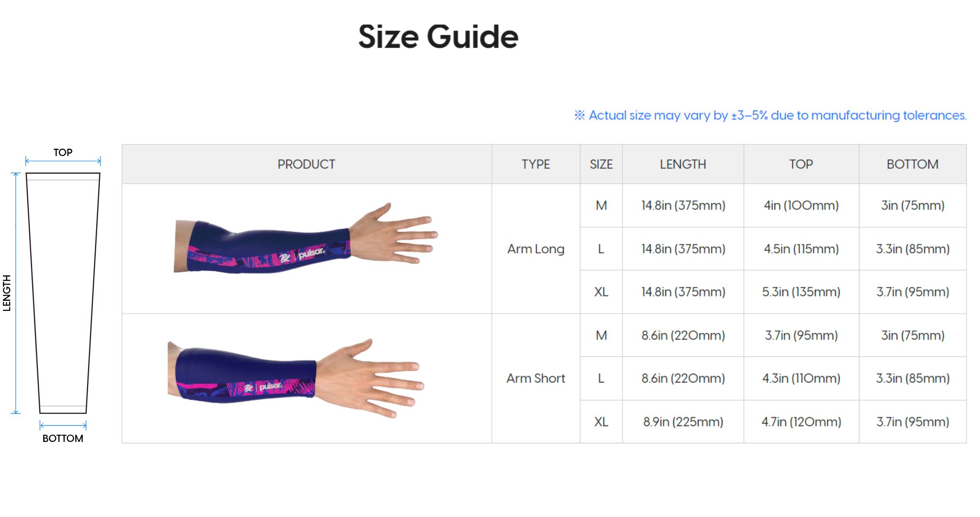Click the vertical LENGTH label beside the diagram
The height and width of the screenshot is (517, 980).
click(x=7, y=293)
